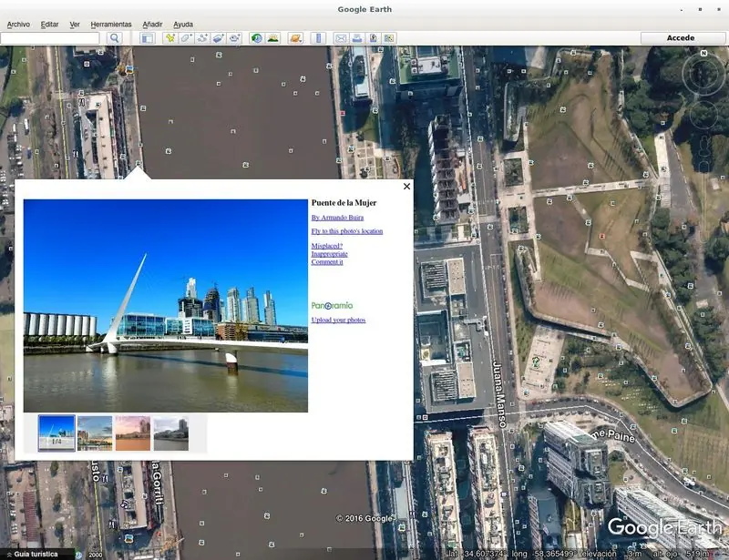
Task: Open the Ayuda menu
Action: pyautogui.click(x=183, y=25)
